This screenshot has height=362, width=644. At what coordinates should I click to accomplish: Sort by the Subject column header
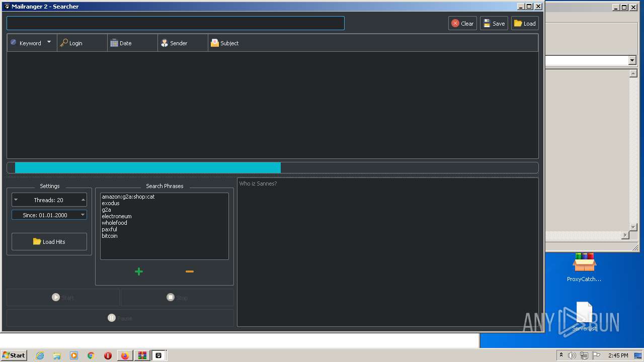372,43
